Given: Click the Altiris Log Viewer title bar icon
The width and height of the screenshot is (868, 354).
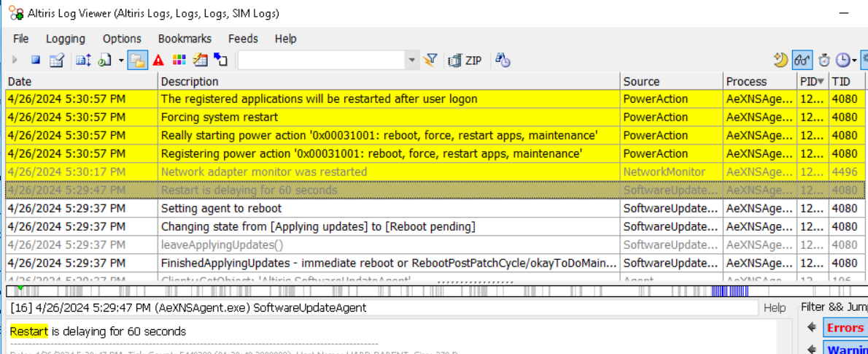Looking at the screenshot, I should click(15, 13).
